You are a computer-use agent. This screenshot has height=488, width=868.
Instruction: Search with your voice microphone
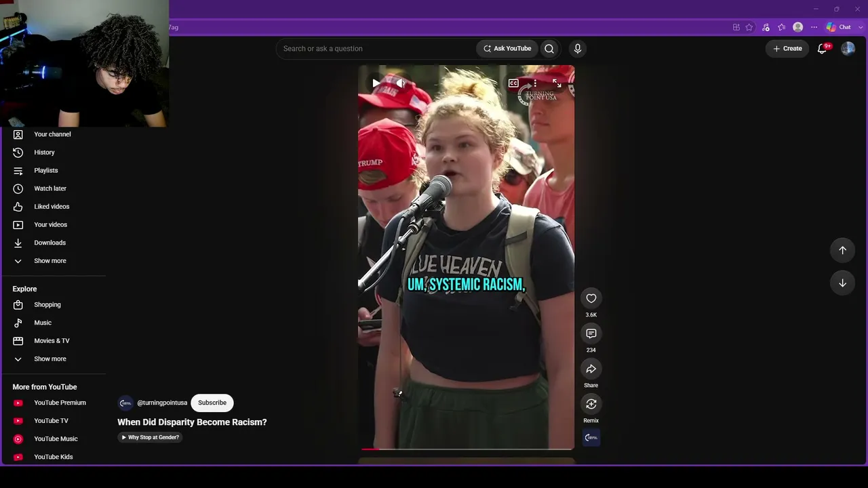click(578, 49)
